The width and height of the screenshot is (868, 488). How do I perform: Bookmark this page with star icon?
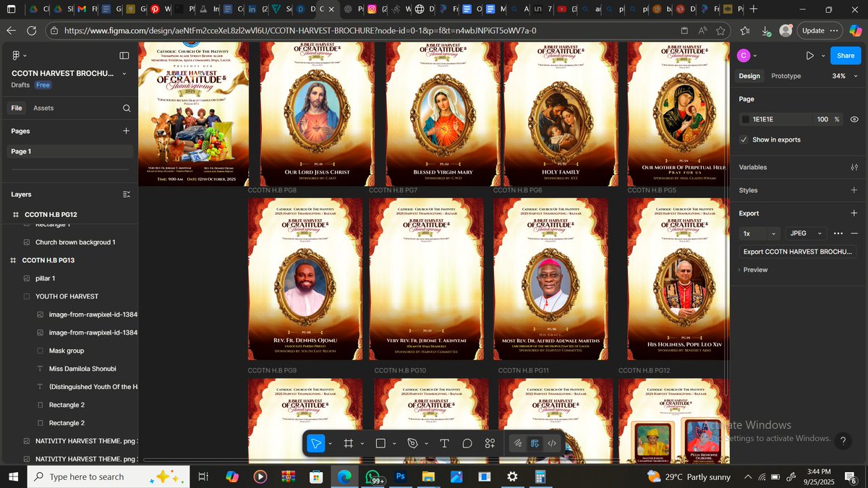coord(720,31)
